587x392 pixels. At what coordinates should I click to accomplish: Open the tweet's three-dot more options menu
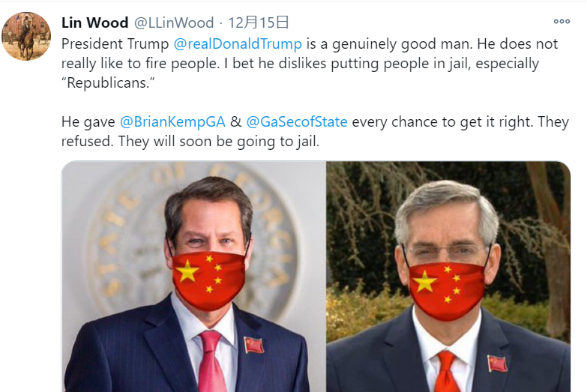click(562, 22)
